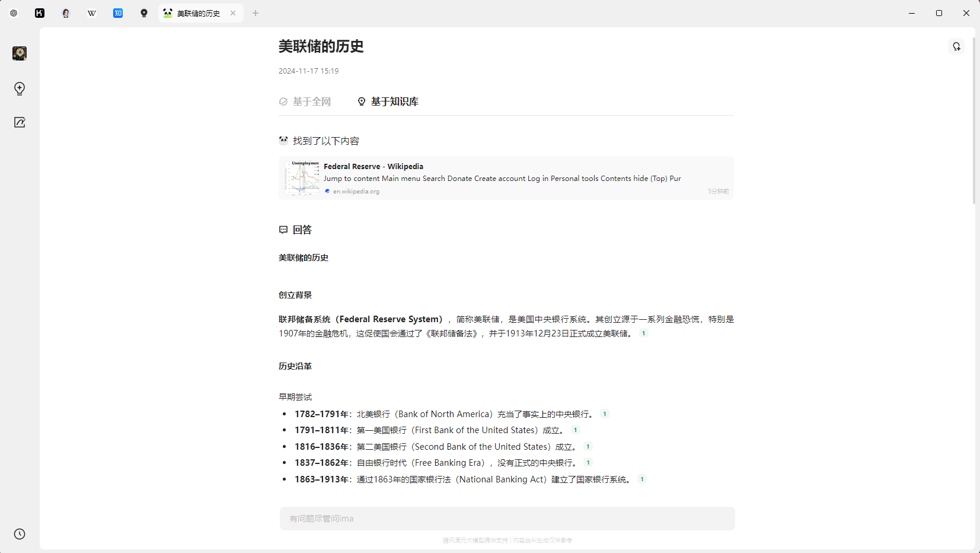Open the en.wikipedia.org source link
Viewport: 980px width, 553px height.
(x=356, y=191)
